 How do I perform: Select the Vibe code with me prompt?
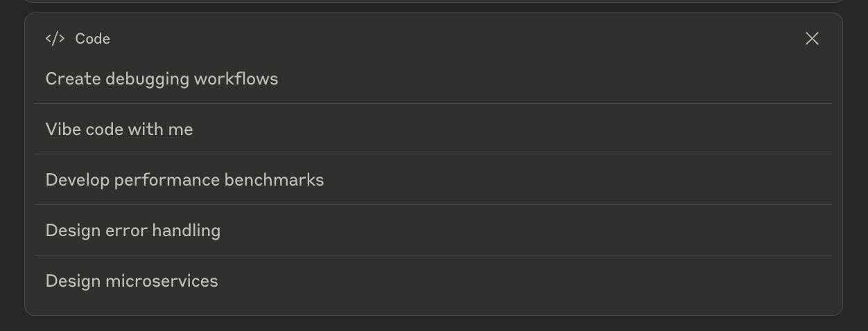coord(433,129)
